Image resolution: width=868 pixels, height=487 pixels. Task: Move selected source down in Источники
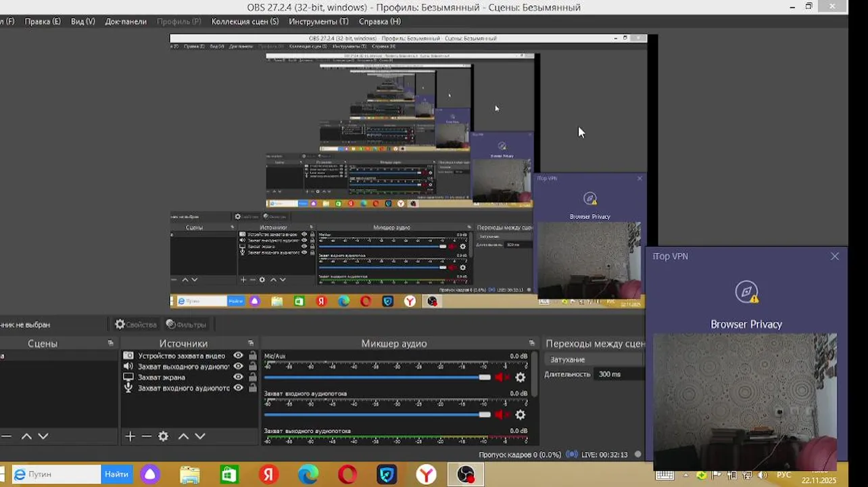tap(200, 436)
